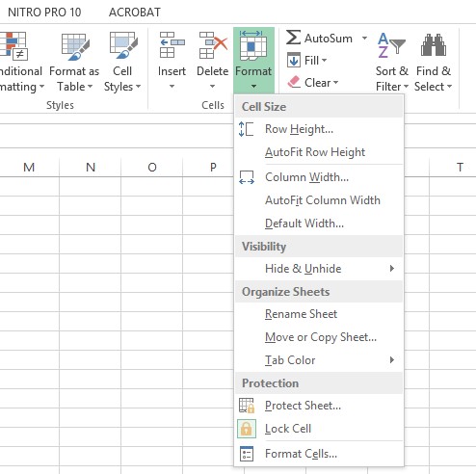Click the Insert cells icon
476x474 pixels.
tap(172, 45)
